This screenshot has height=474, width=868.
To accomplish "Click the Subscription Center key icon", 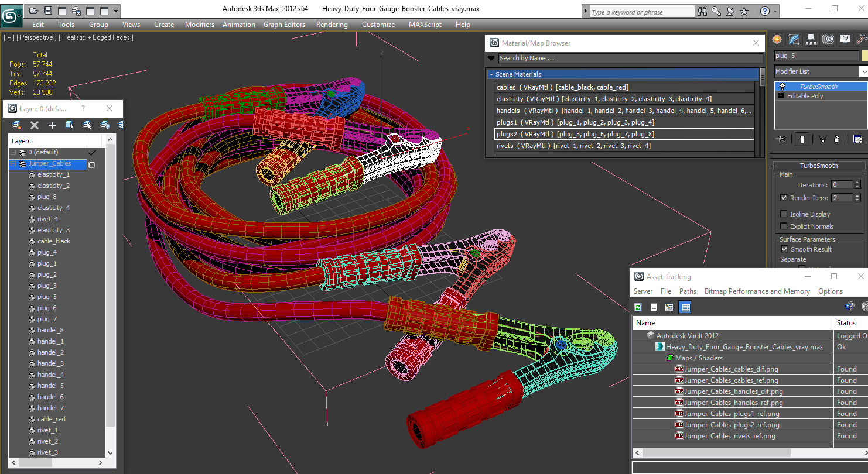I will point(717,12).
